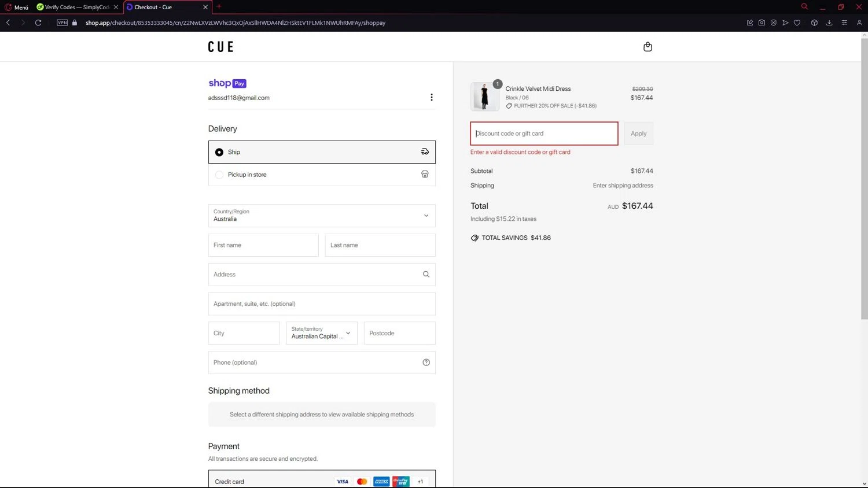Click the TOTAL SAVINGS $41.86 text

pyautogui.click(x=516, y=238)
